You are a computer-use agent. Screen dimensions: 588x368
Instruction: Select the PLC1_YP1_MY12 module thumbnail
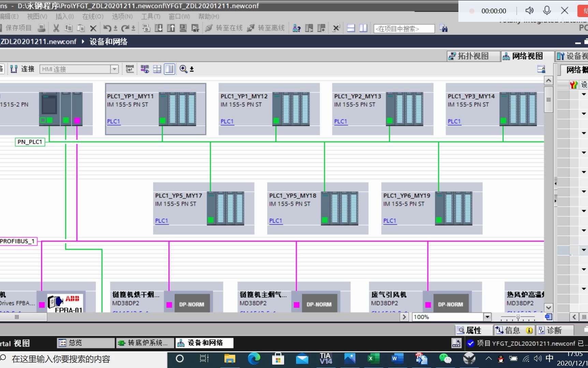pyautogui.click(x=291, y=109)
